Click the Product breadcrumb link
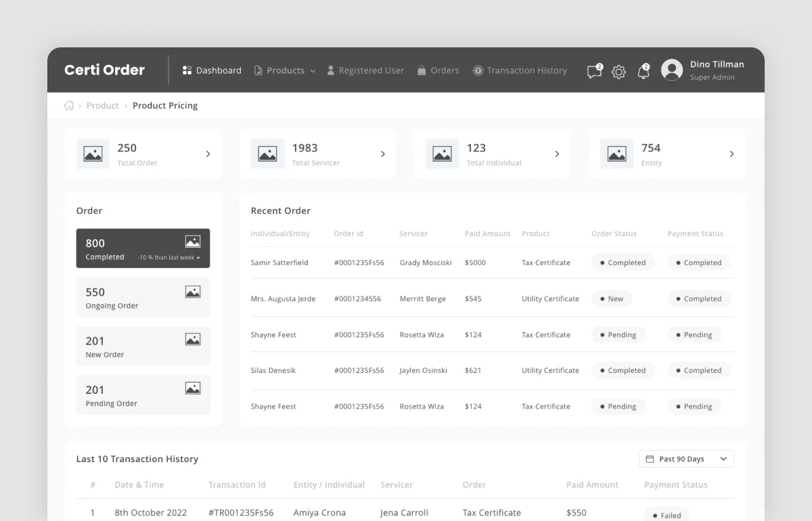Viewport: 812px width, 521px height. 103,106
